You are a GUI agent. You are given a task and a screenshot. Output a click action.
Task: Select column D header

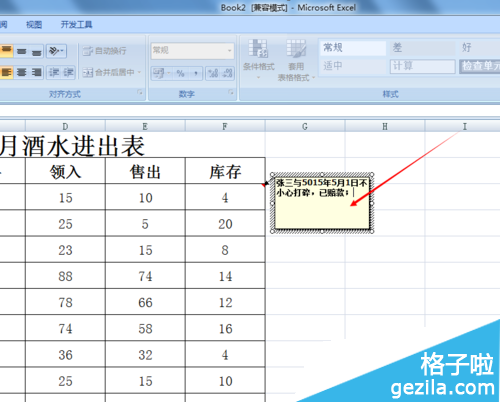click(65, 126)
